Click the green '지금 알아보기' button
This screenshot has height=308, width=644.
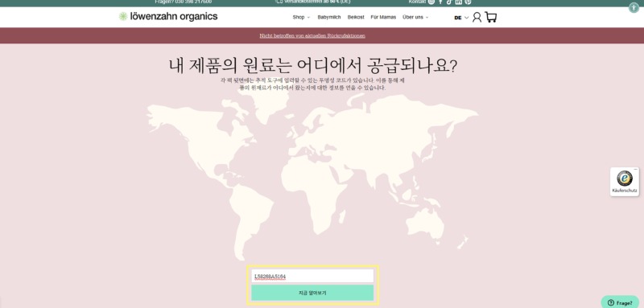tap(312, 293)
